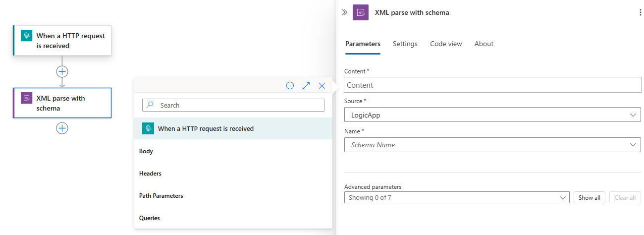The height and width of the screenshot is (235, 644).
Task: Expand the Schema Name dropdown
Action: (x=492, y=145)
